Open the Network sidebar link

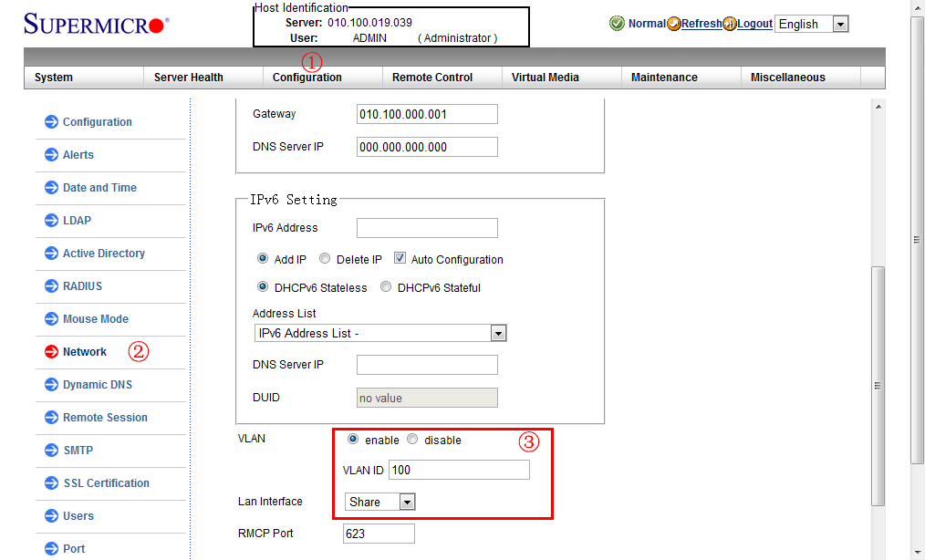tap(85, 352)
